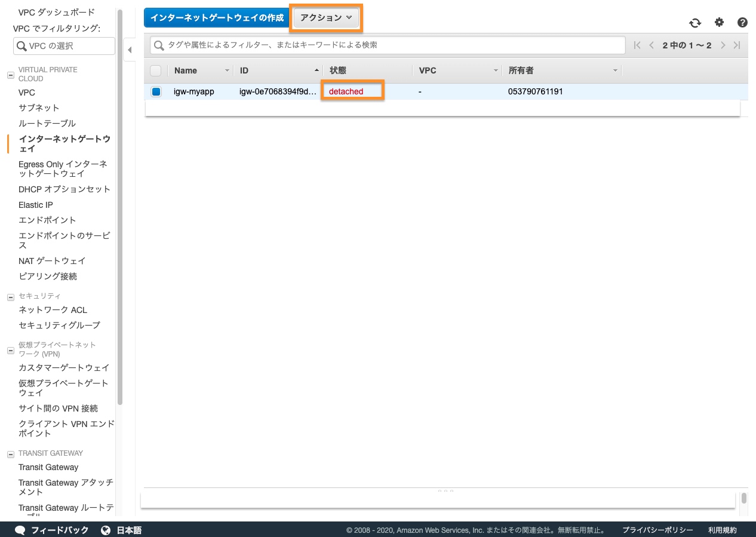Select NAT ゲートウェイ in the sidebar

52,261
